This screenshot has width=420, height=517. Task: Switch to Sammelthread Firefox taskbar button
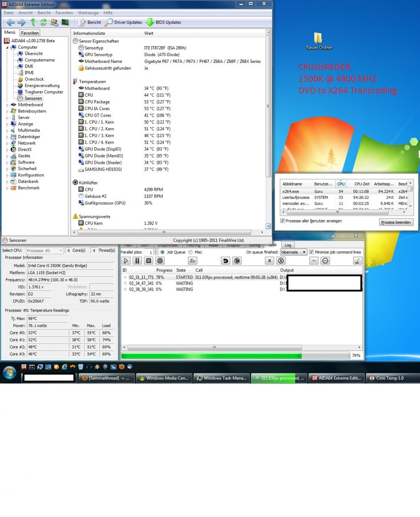coord(107,378)
